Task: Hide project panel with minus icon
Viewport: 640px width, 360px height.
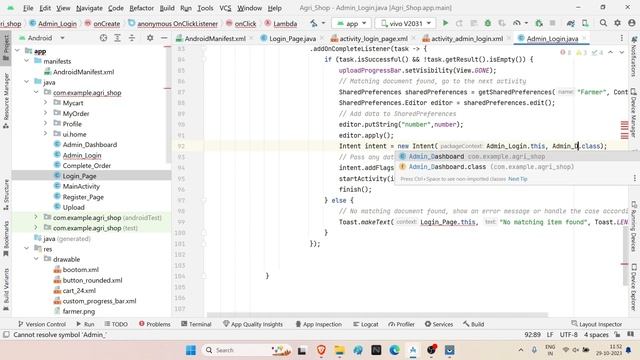Action: point(164,38)
